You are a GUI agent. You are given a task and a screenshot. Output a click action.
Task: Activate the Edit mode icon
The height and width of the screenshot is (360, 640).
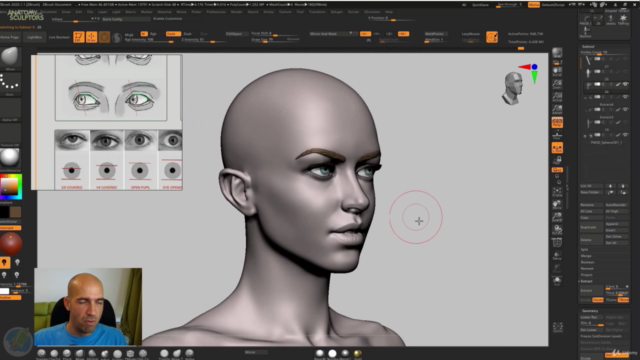pos(79,37)
